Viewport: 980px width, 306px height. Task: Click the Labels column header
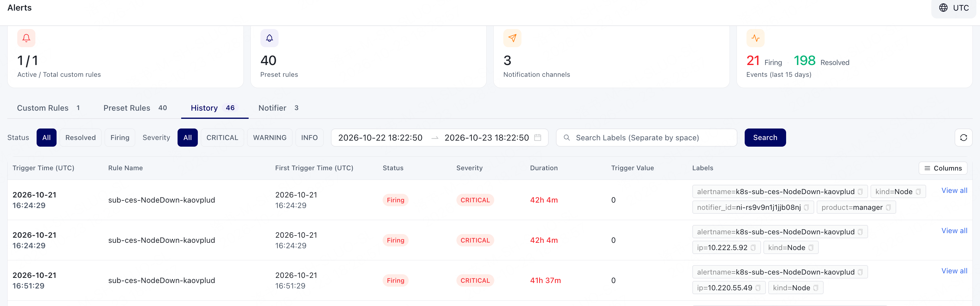[702, 168]
